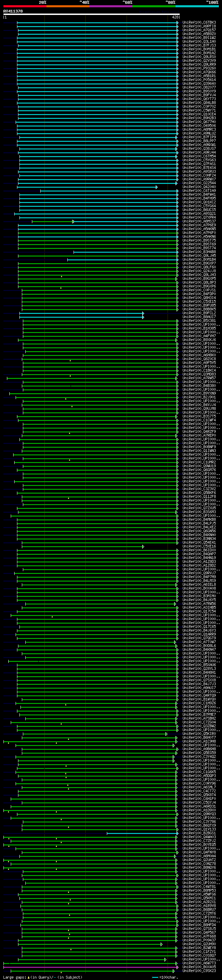
Task: Click the red 20% identity legend segment
Action: pos(25,6)
